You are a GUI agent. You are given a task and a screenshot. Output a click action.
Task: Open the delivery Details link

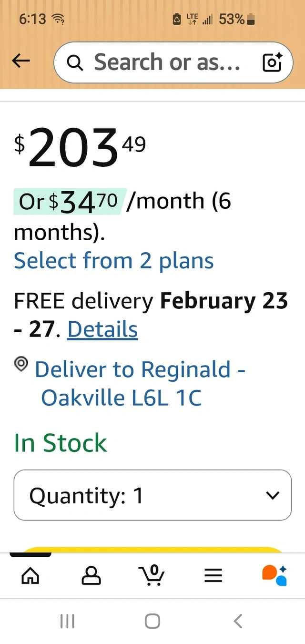(x=102, y=329)
